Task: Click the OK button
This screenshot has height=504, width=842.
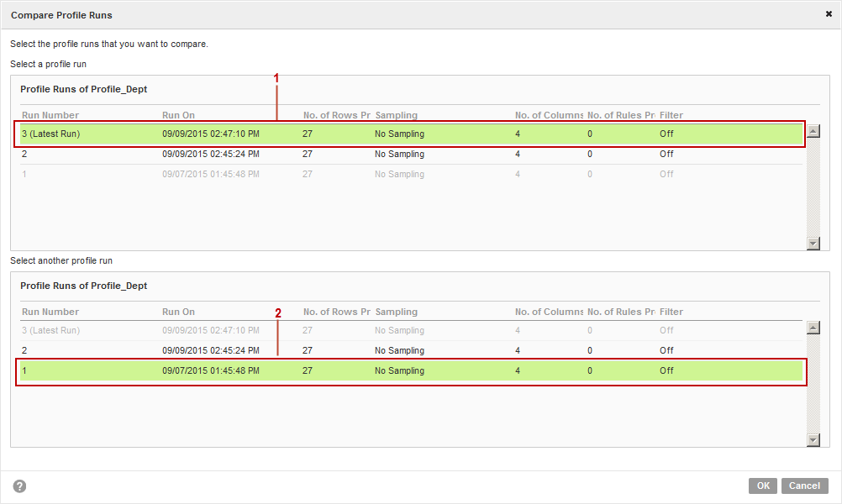Action: click(762, 486)
